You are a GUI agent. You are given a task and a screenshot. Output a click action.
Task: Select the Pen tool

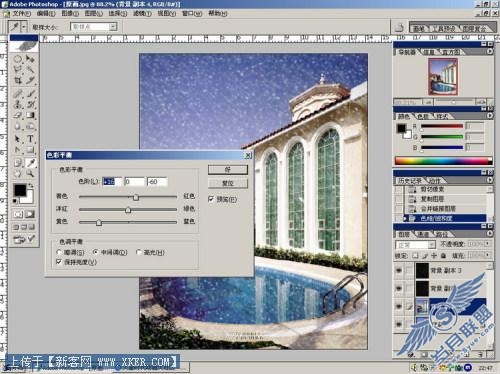point(18,150)
